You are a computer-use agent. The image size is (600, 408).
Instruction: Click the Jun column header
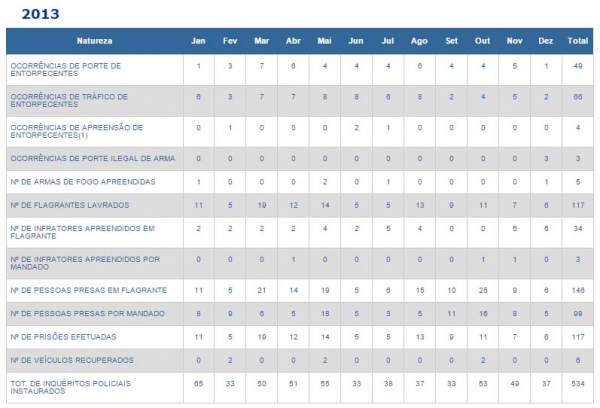coord(356,41)
